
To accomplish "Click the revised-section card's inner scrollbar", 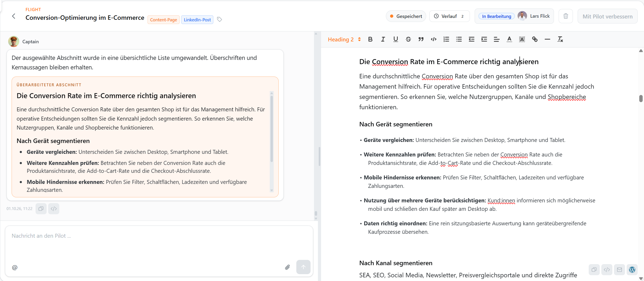I will point(272,129).
